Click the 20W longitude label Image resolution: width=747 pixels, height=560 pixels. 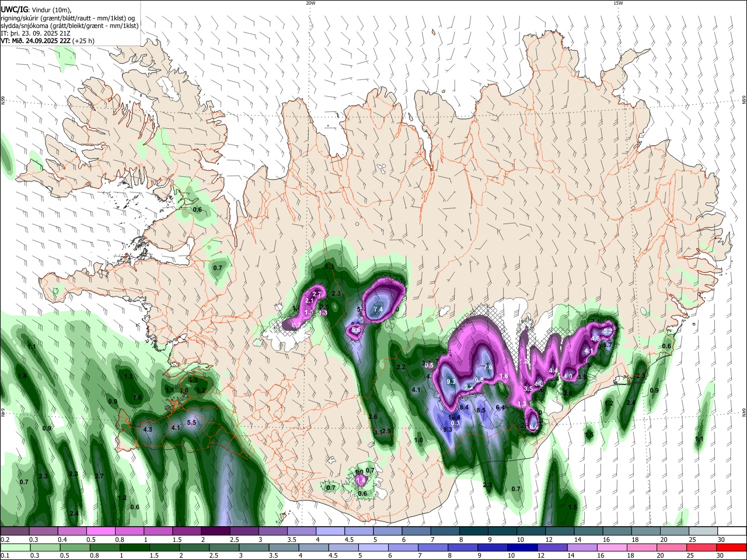point(310,2)
